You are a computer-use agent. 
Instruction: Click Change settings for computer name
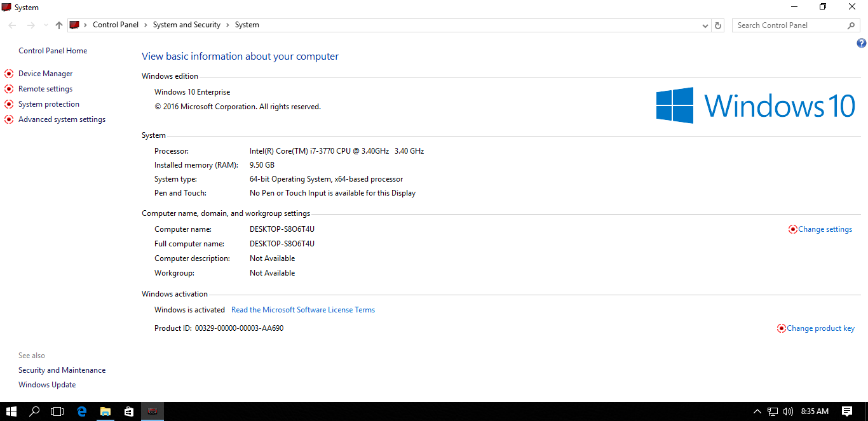pos(825,229)
